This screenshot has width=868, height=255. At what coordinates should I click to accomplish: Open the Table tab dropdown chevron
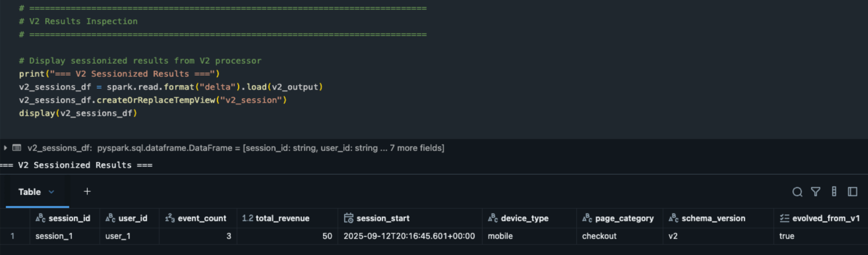(52, 192)
